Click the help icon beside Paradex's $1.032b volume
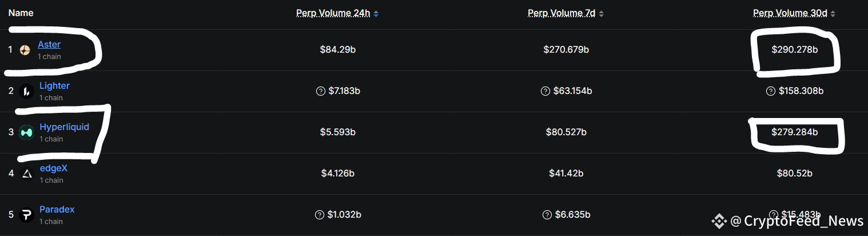868x236 pixels. click(320, 215)
